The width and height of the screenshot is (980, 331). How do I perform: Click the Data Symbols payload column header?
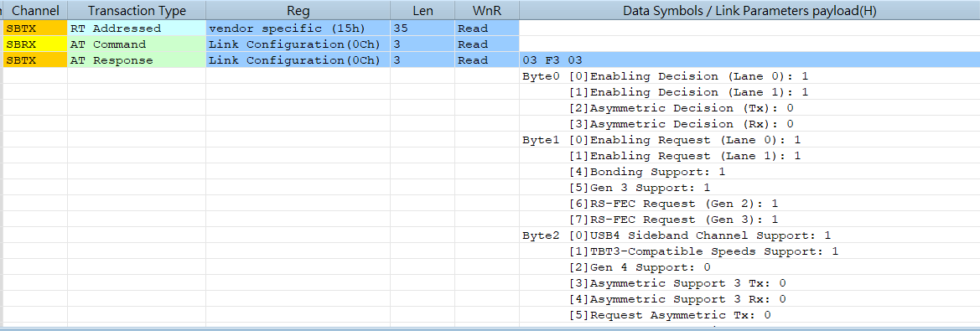[749, 11]
